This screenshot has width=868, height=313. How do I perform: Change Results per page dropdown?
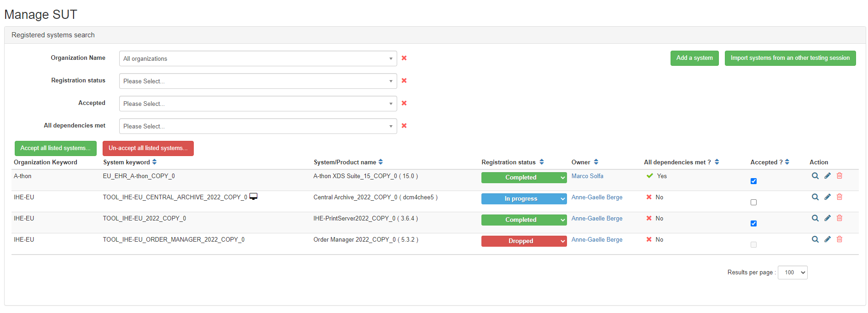pos(792,272)
